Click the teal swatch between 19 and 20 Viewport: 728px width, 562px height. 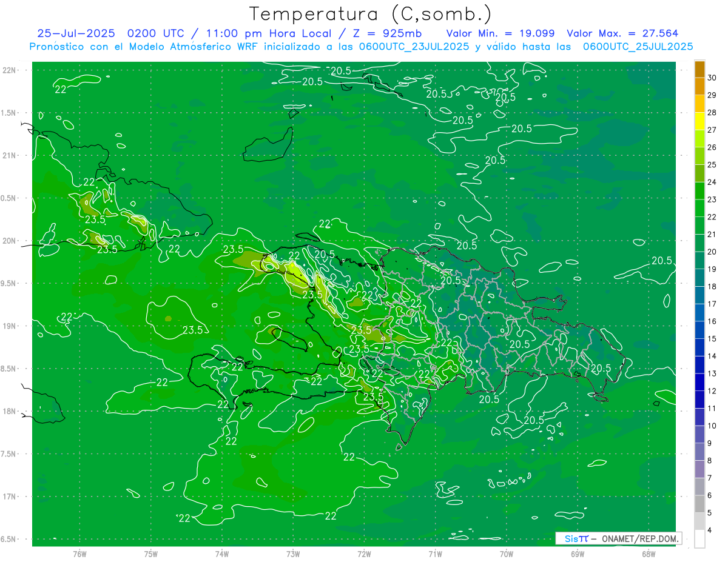coord(699,261)
